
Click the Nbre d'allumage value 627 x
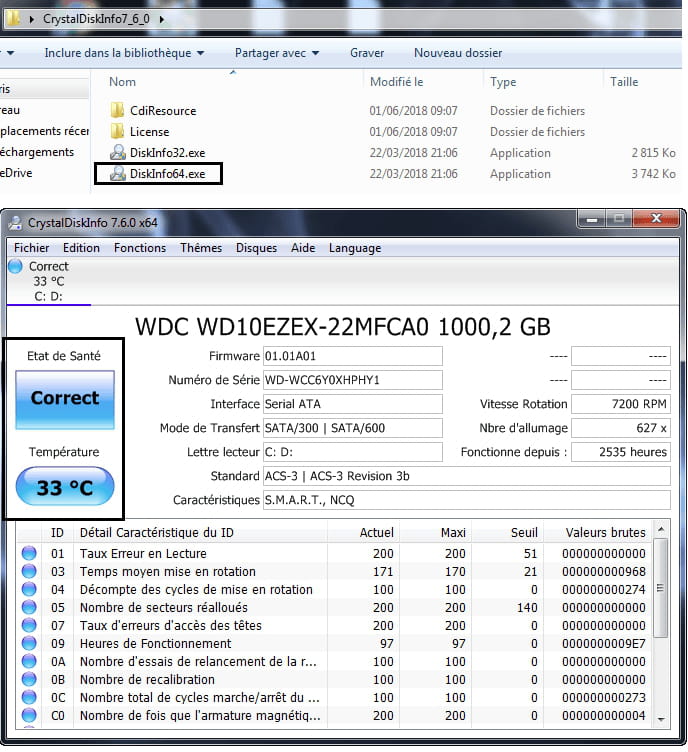coord(621,428)
